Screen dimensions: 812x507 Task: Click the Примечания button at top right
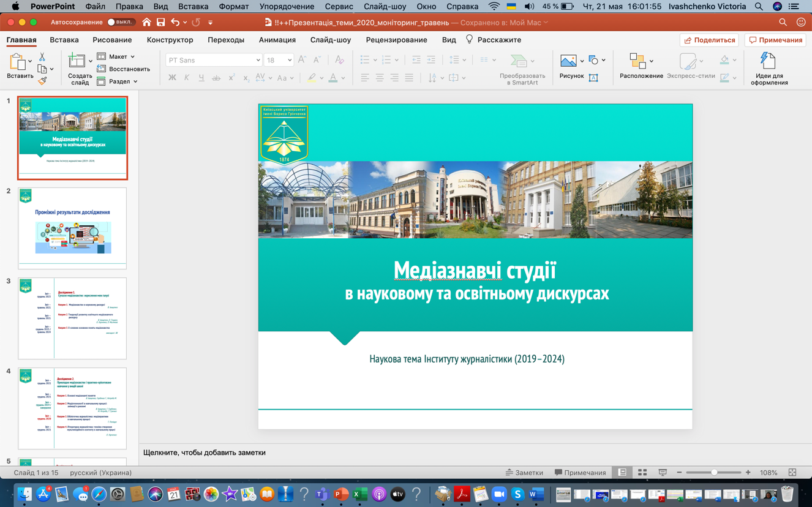click(x=775, y=40)
